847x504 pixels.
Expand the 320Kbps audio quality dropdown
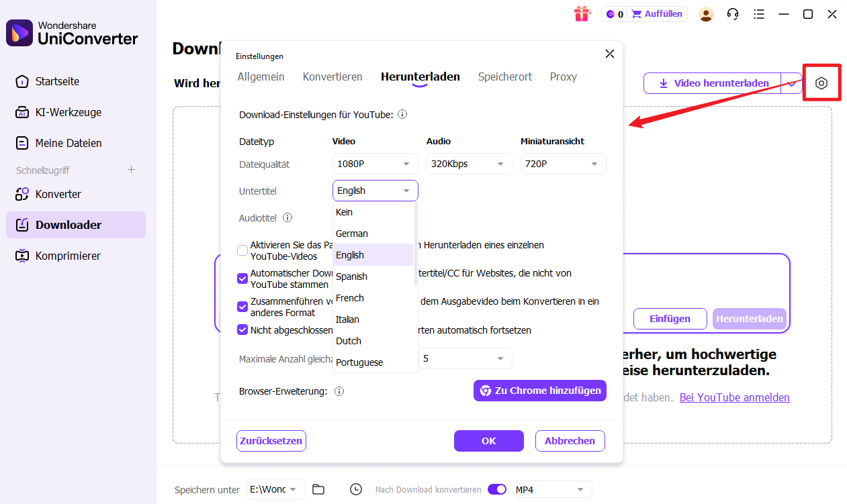pos(469,164)
